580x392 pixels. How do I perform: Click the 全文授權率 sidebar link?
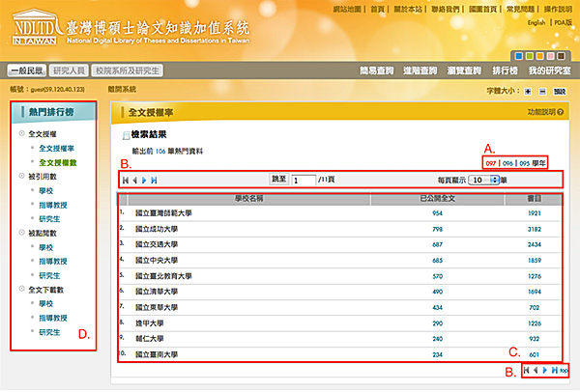click(59, 148)
